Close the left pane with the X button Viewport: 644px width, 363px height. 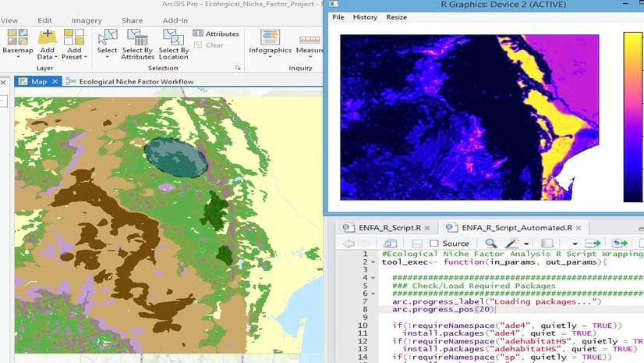pos(3,82)
